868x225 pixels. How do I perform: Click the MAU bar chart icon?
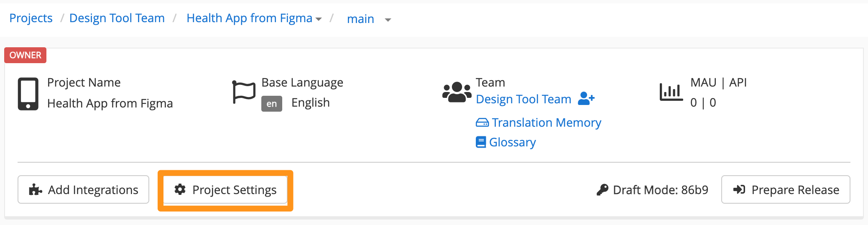(671, 92)
